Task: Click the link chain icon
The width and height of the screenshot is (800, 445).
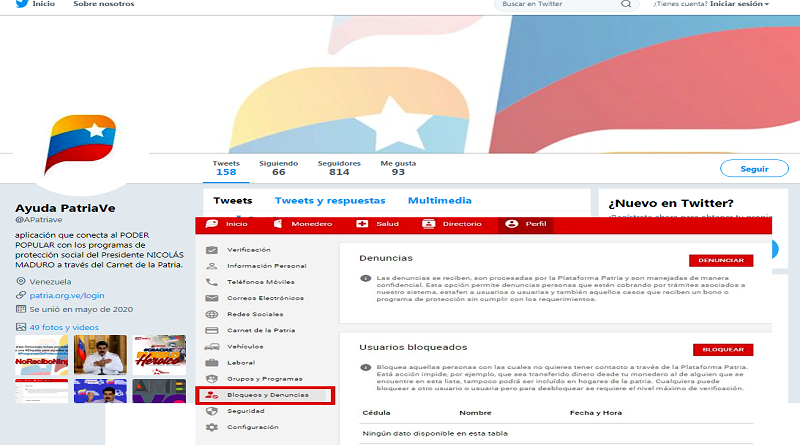Action: point(21,295)
